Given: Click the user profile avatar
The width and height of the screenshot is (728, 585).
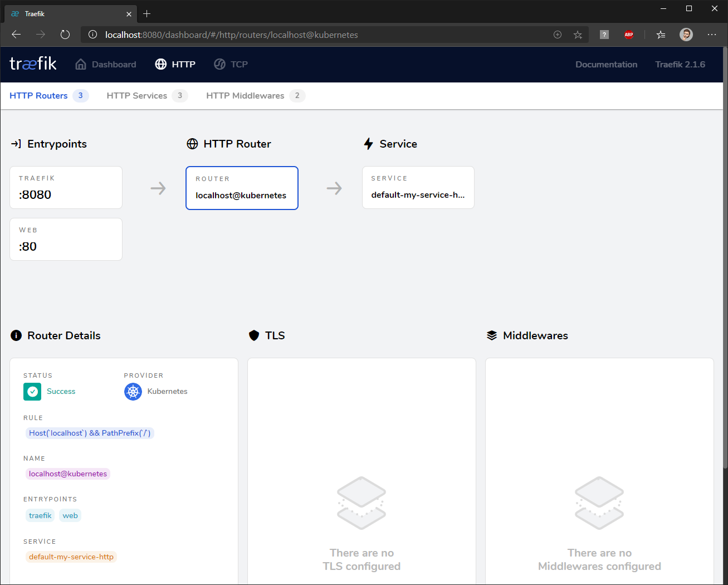Looking at the screenshot, I should 686,35.
